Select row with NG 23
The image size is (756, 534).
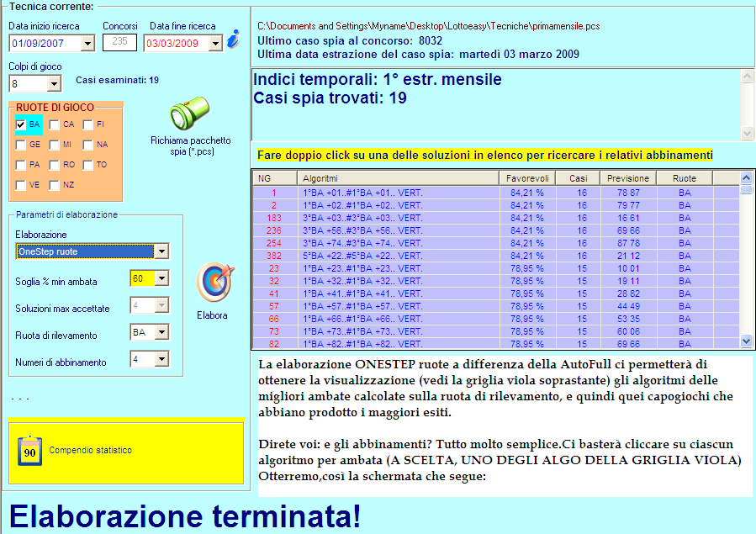(496, 268)
